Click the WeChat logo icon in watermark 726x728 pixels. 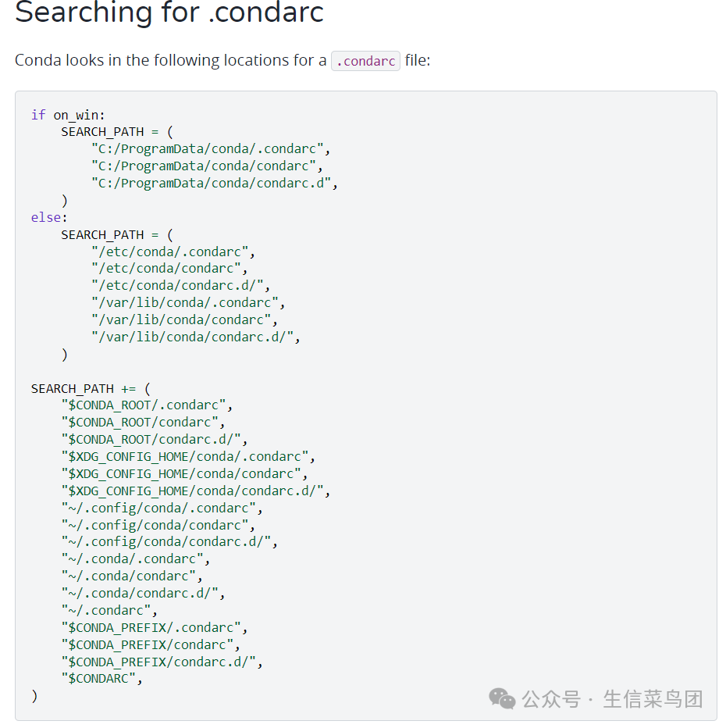point(502,699)
